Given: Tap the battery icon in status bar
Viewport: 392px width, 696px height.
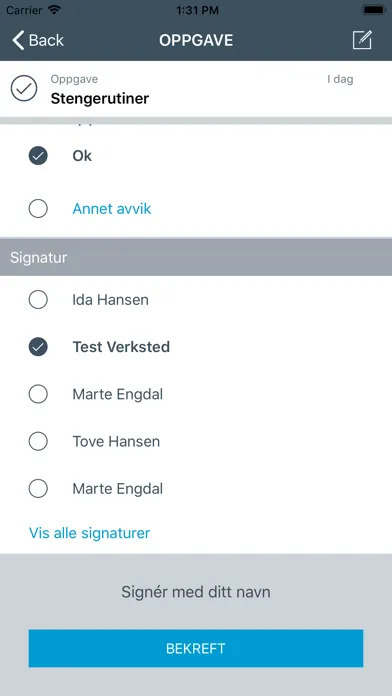Looking at the screenshot, I should pyautogui.click(x=374, y=10).
